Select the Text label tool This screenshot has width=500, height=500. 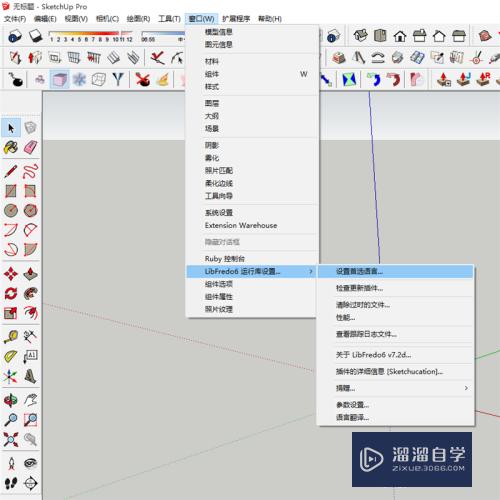coord(30,356)
